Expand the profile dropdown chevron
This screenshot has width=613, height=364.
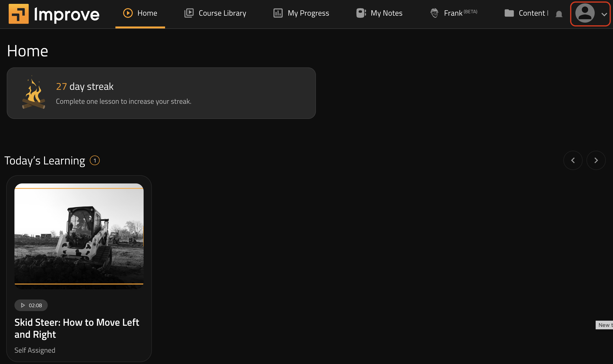pos(604,14)
